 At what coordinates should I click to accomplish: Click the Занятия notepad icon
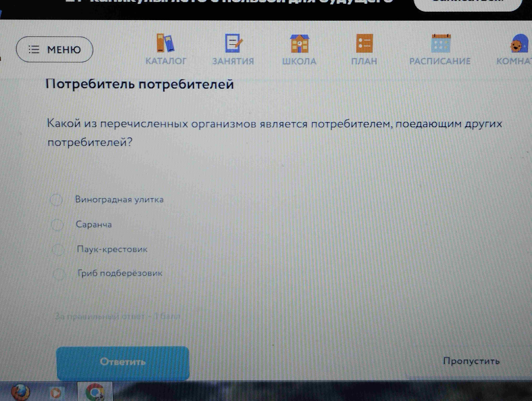tap(233, 43)
